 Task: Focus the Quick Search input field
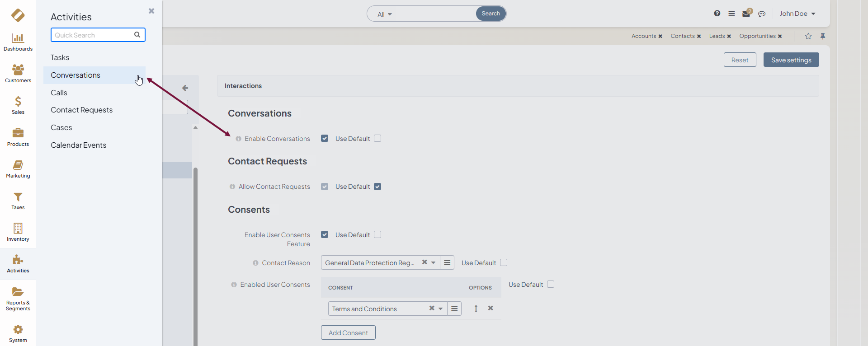[x=93, y=35]
